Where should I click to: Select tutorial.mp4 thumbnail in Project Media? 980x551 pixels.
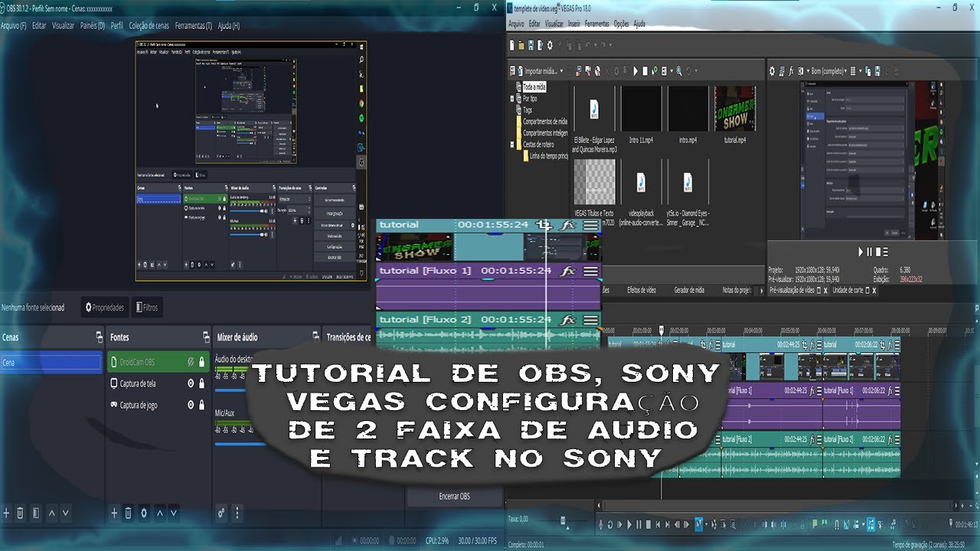(x=735, y=108)
